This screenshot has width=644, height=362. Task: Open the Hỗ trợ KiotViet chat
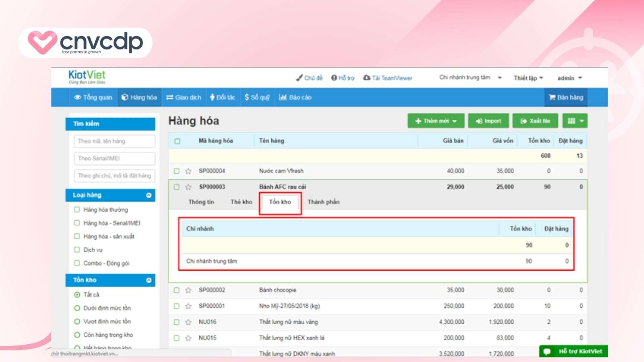click(x=573, y=351)
